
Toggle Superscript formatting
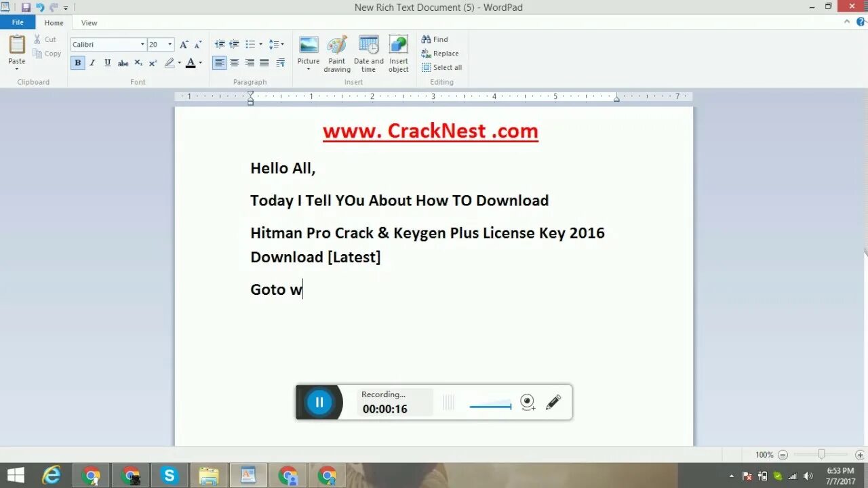pyautogui.click(x=153, y=63)
